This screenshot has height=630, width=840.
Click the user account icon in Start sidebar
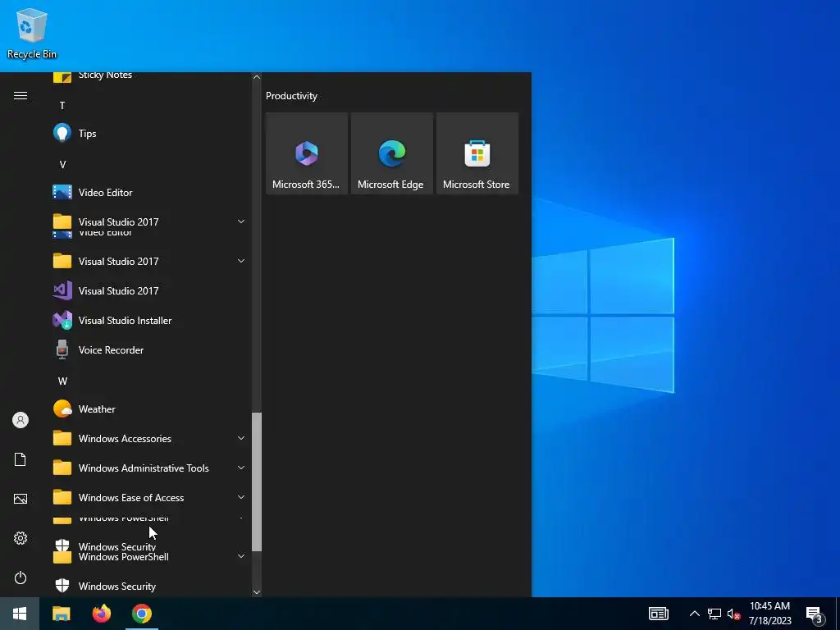tap(21, 420)
